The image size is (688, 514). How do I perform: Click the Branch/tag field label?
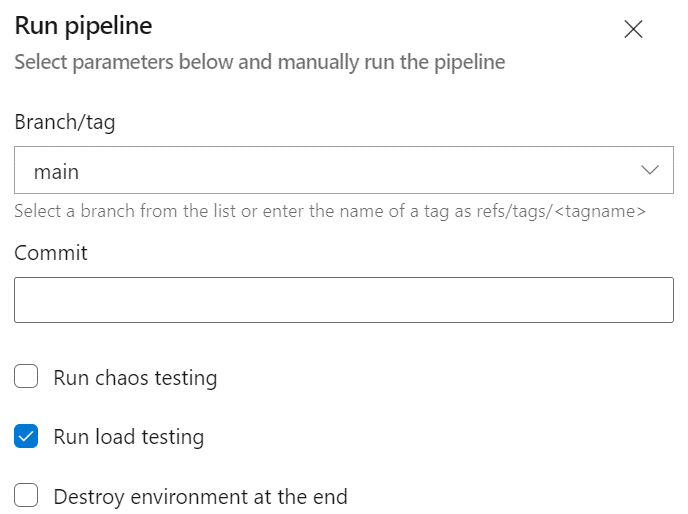click(65, 122)
